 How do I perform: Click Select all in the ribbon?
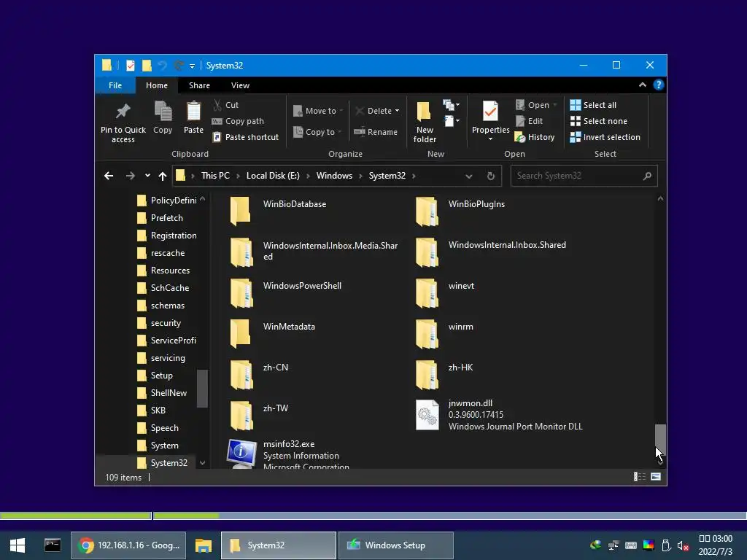(x=593, y=105)
